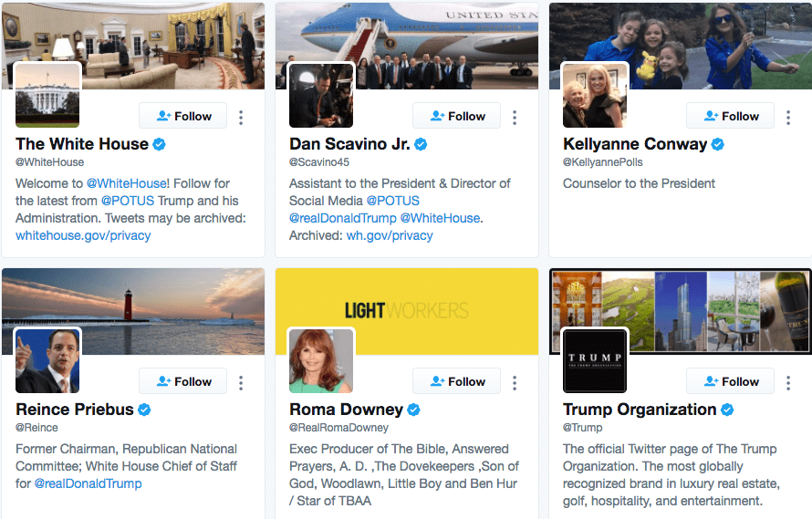Follow Dan Scavino Jr.
812x519 pixels.
click(456, 116)
